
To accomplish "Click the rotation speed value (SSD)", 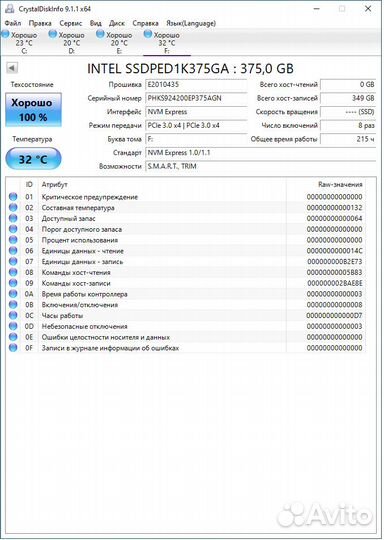I will point(348,112).
